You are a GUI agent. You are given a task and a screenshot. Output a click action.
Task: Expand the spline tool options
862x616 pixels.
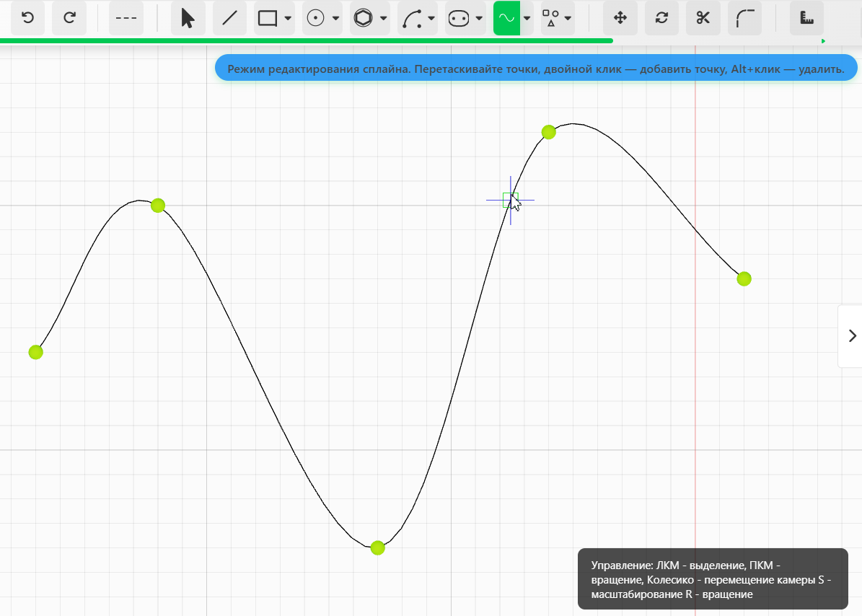[x=527, y=18]
